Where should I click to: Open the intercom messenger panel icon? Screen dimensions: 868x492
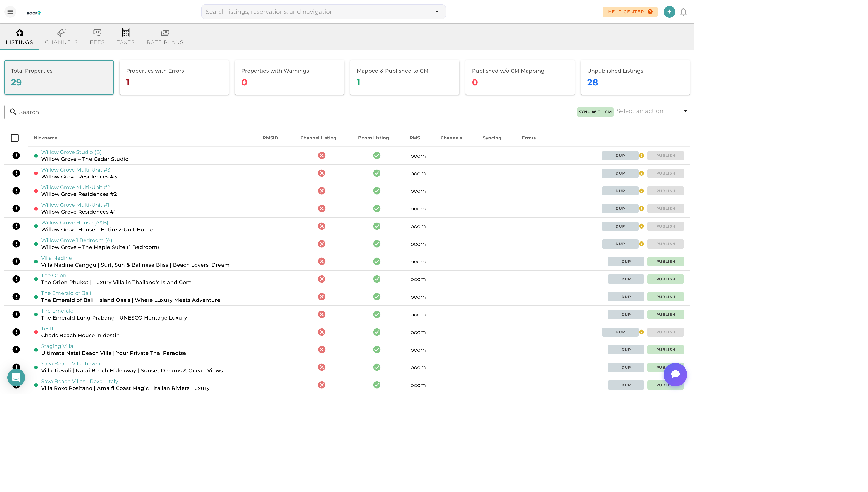(16, 377)
